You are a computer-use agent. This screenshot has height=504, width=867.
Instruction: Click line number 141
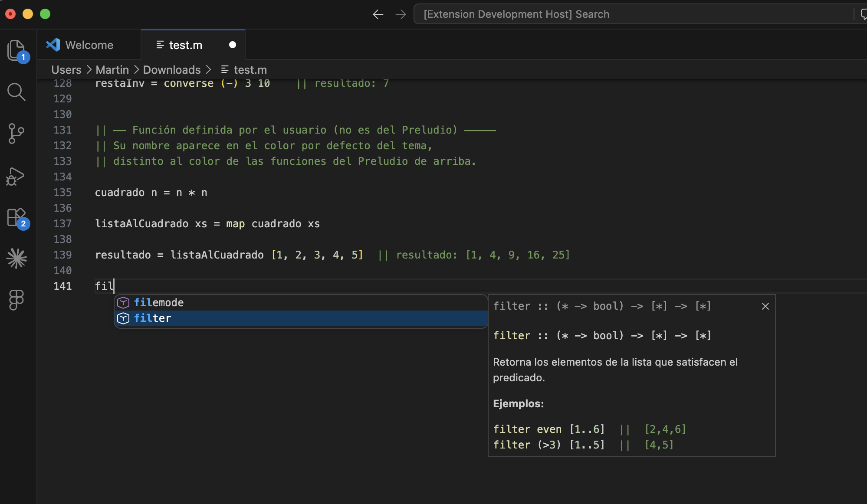pos(62,286)
